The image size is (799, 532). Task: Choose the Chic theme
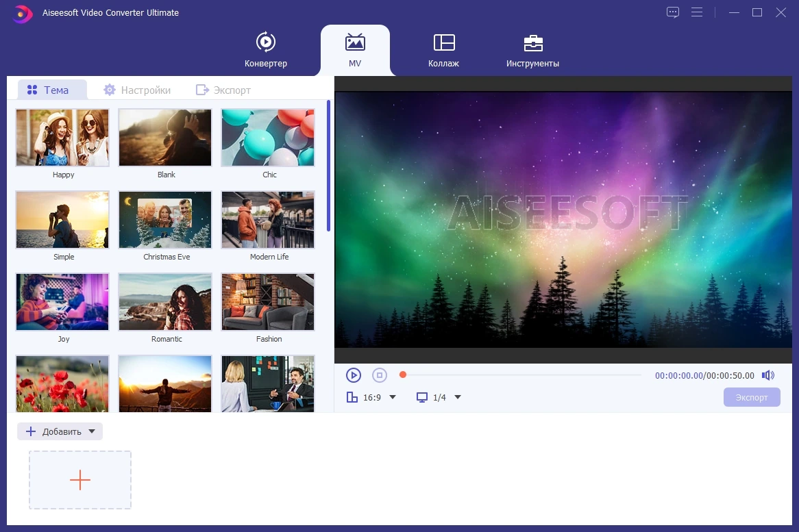point(268,138)
